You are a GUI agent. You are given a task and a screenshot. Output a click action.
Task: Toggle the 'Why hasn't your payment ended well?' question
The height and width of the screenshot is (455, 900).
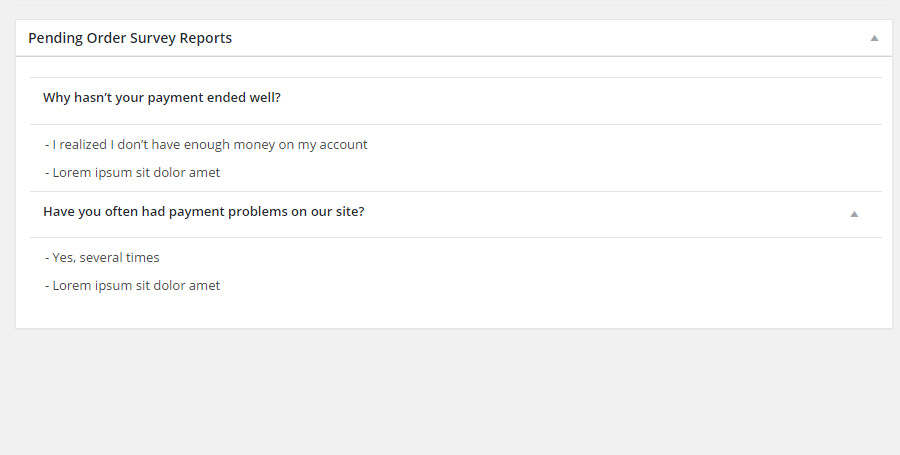click(456, 101)
